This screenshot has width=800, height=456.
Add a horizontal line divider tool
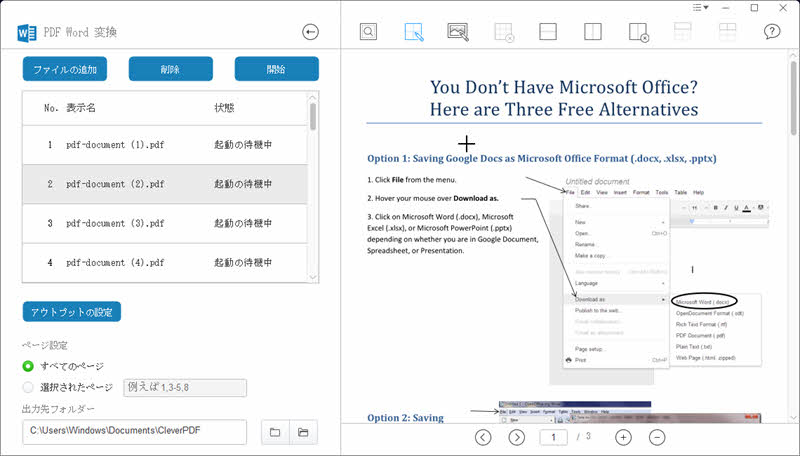[x=547, y=32]
